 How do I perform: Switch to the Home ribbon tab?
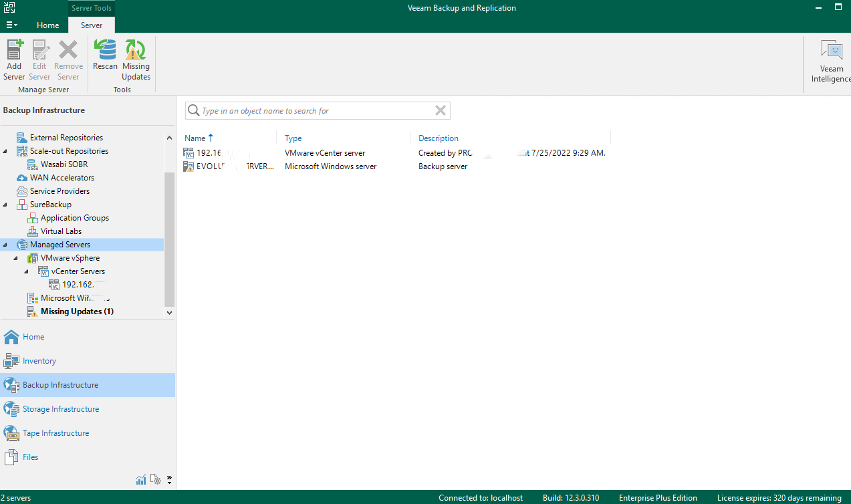(x=47, y=25)
